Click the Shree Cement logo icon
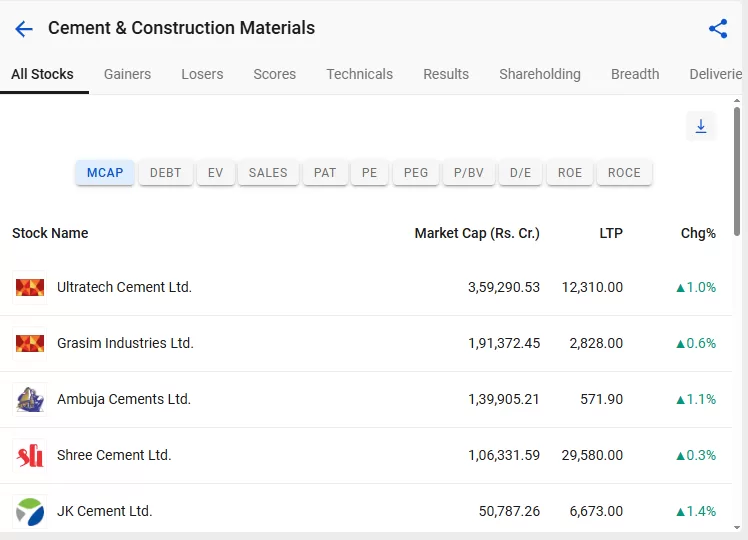The height and width of the screenshot is (540, 748). 30,456
